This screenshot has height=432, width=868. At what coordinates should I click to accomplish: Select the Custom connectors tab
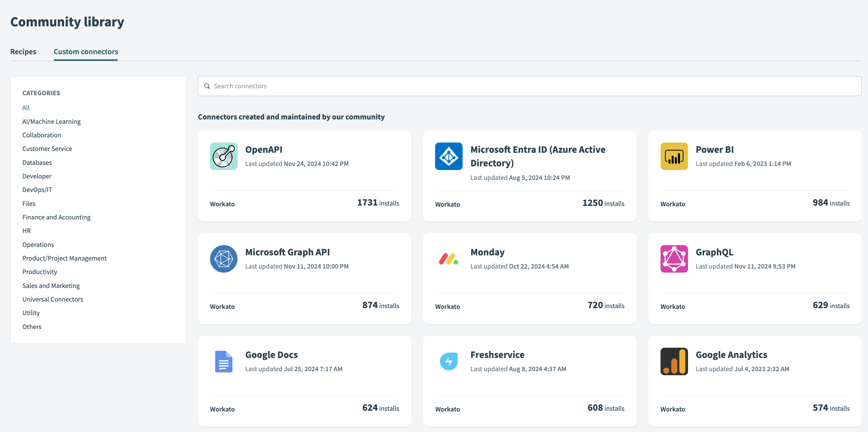point(86,52)
